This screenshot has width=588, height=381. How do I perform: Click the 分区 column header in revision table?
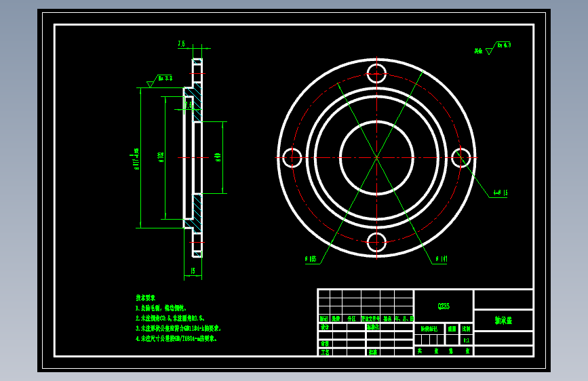click(351, 319)
